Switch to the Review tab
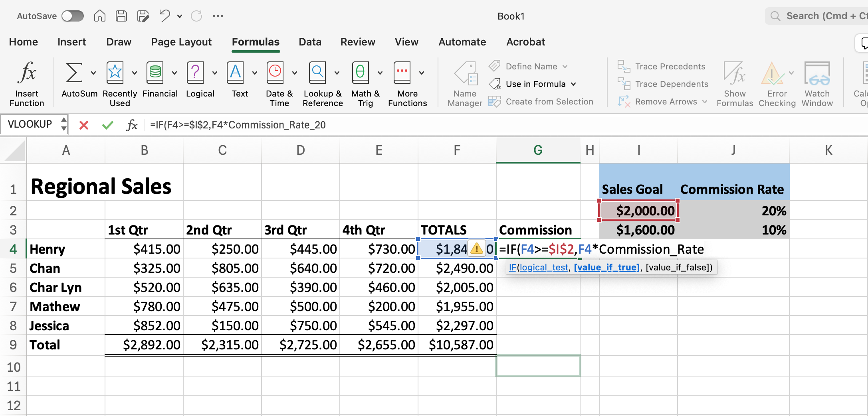 tap(358, 42)
